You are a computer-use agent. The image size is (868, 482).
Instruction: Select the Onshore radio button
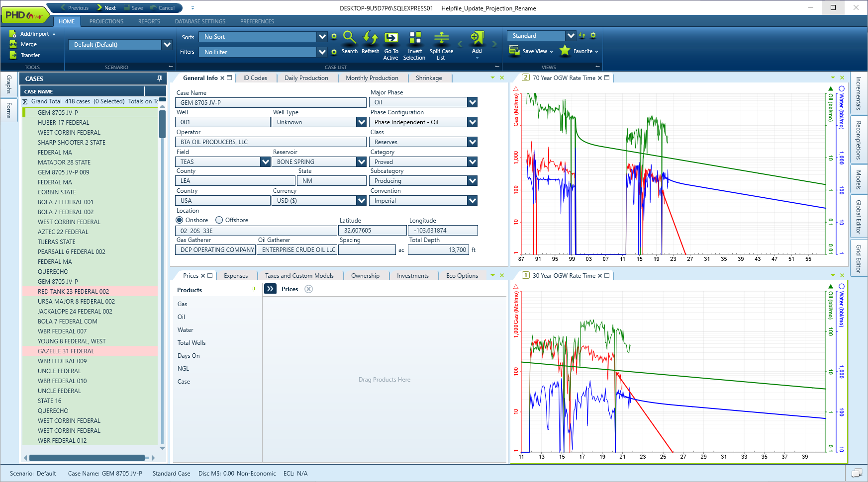click(x=180, y=220)
